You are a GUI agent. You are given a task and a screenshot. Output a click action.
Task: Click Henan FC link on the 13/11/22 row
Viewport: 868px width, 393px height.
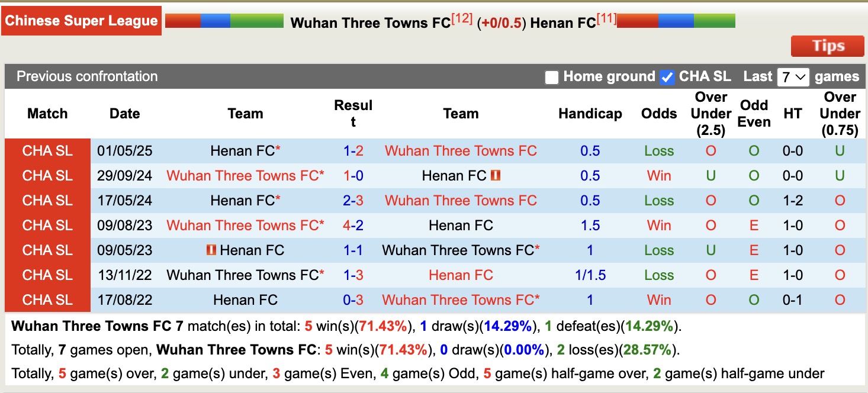(x=461, y=275)
